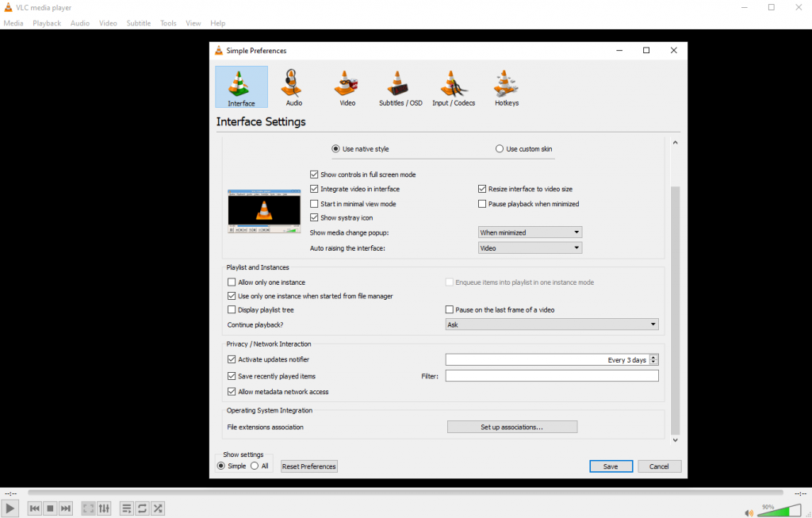This screenshot has height=518, width=812.
Task: Click the Filter text field
Action: point(552,376)
